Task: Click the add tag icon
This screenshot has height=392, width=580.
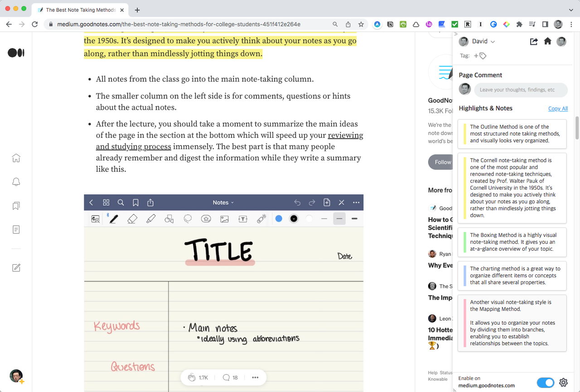Action: point(480,56)
